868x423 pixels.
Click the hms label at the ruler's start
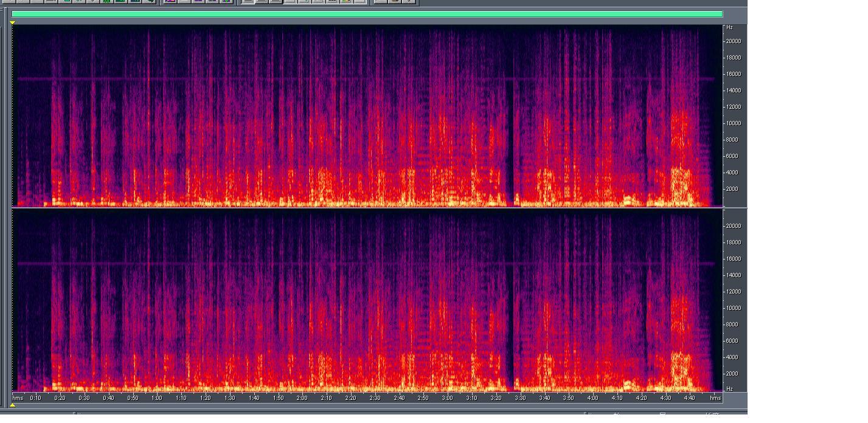pos(18,398)
